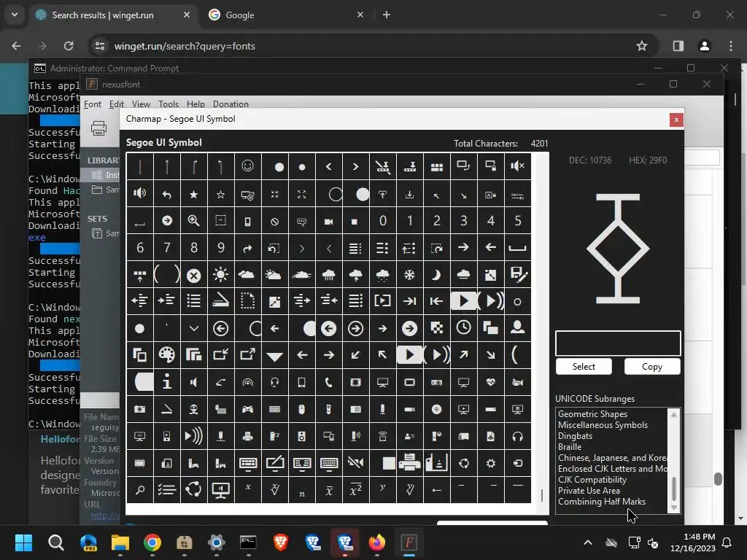Choose the game controller glyph

coord(248,409)
